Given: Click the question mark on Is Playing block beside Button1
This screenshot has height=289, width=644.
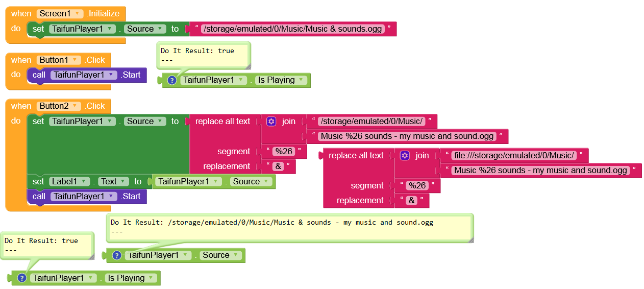Looking at the screenshot, I should [x=172, y=80].
